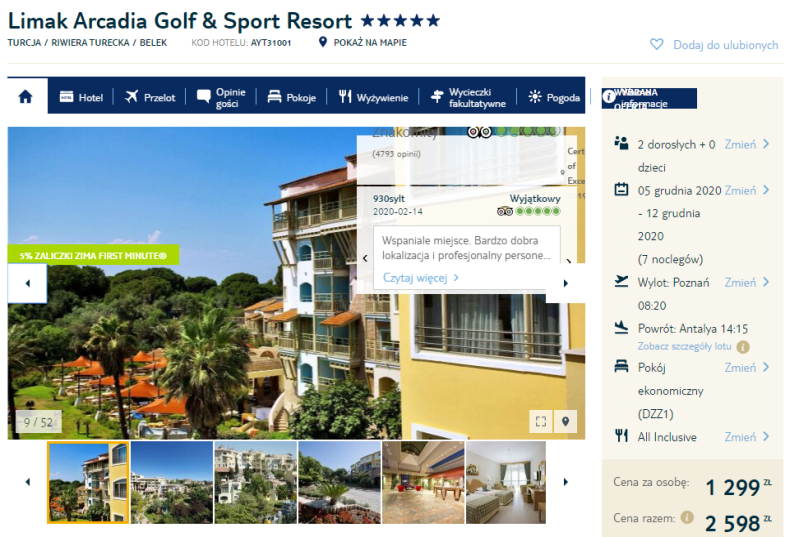790x537 pixels.
Task: Select the hotel lobby thumbnail
Action: tap(423, 483)
